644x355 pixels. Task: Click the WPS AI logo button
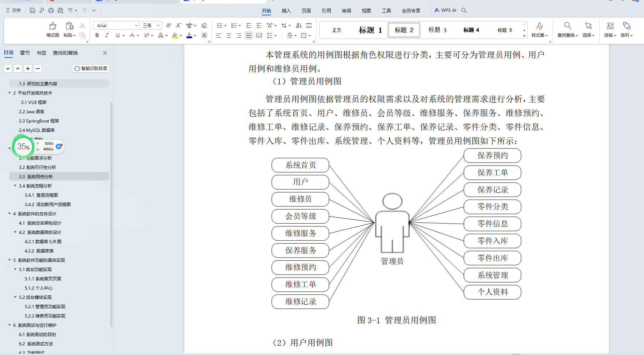click(x=445, y=10)
